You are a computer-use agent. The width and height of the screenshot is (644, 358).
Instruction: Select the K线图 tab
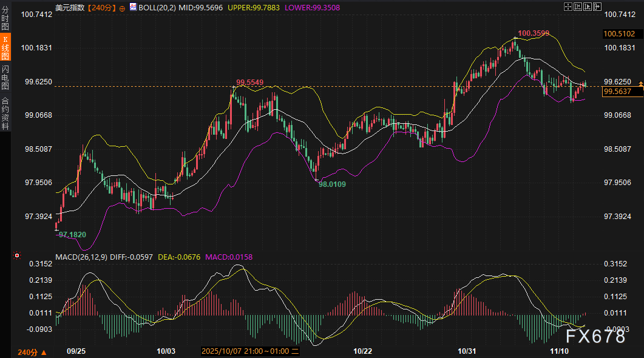click(5, 47)
